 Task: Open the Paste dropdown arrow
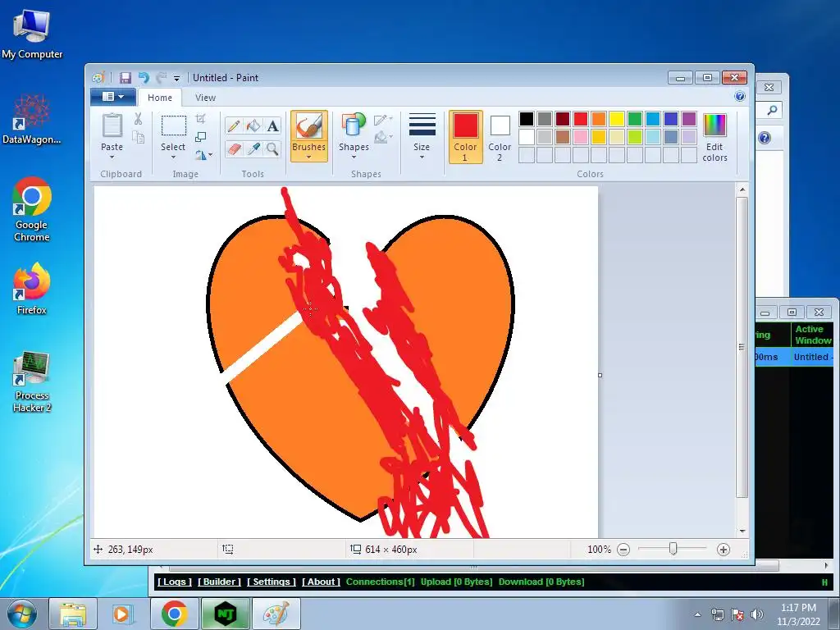click(112, 157)
